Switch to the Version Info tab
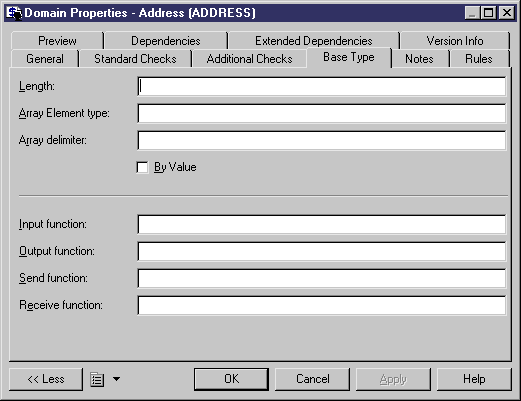 click(x=455, y=41)
